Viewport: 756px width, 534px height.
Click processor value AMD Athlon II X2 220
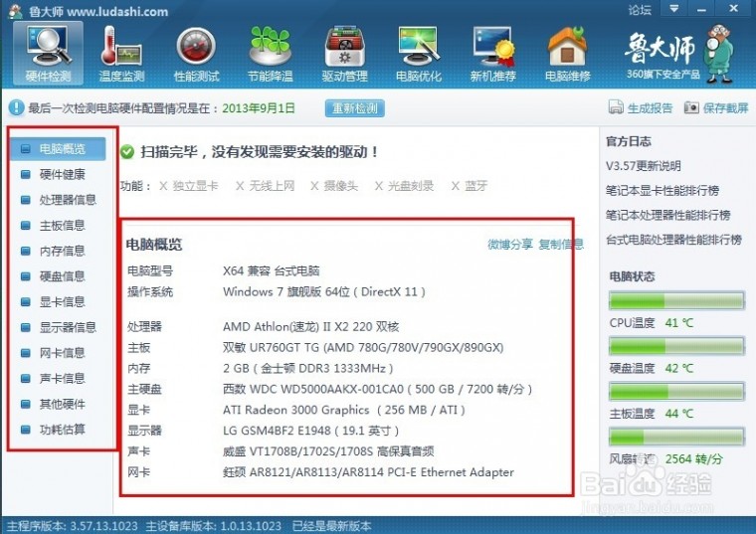tap(311, 327)
